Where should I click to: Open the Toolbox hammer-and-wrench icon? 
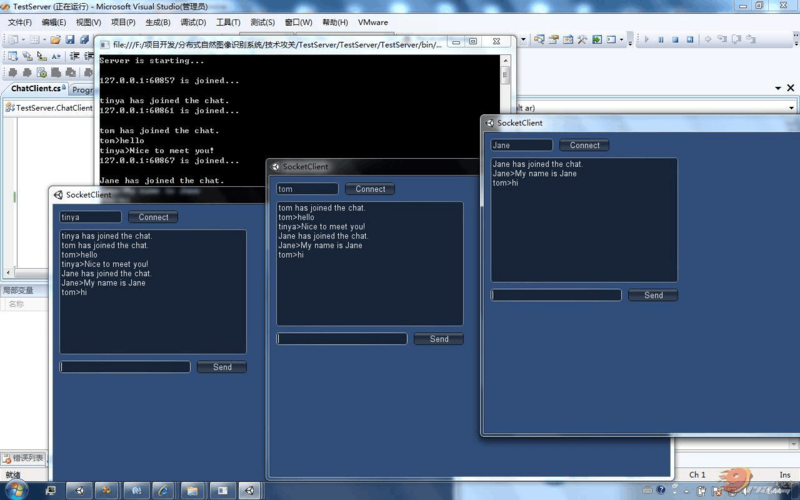point(582,39)
